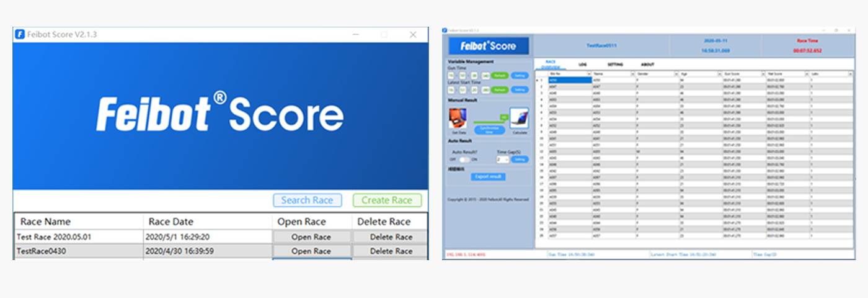Click the Calculate laptop icon
Screen dimensions: 868x298
coord(518,117)
